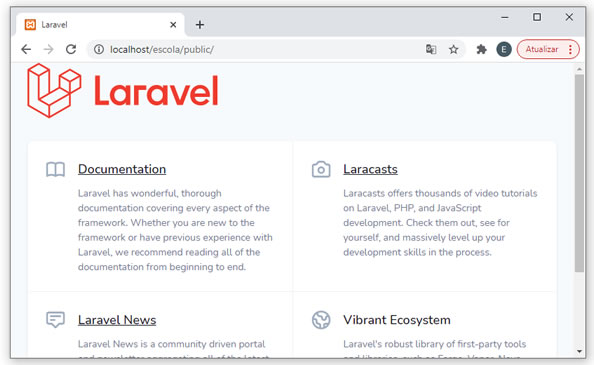Close the browser window

(x=569, y=17)
